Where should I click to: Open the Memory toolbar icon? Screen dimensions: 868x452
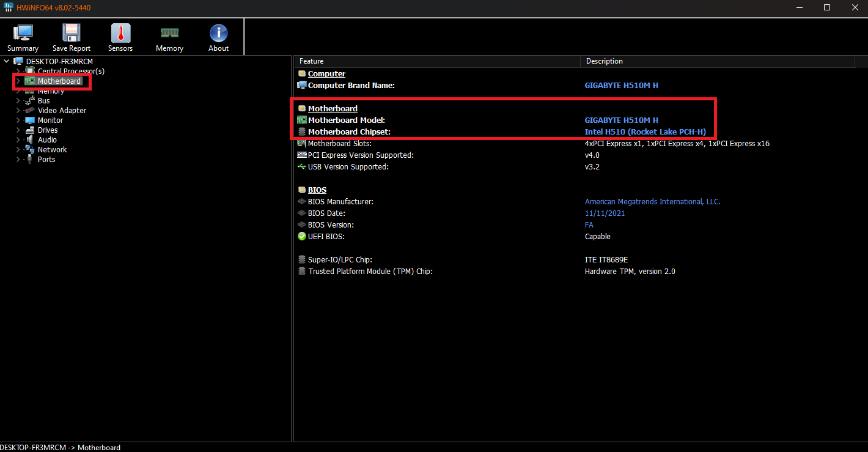[x=169, y=34]
